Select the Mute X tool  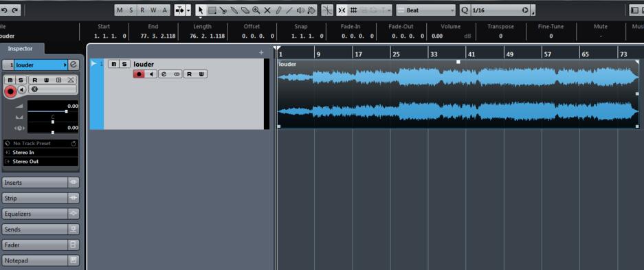pos(267,10)
